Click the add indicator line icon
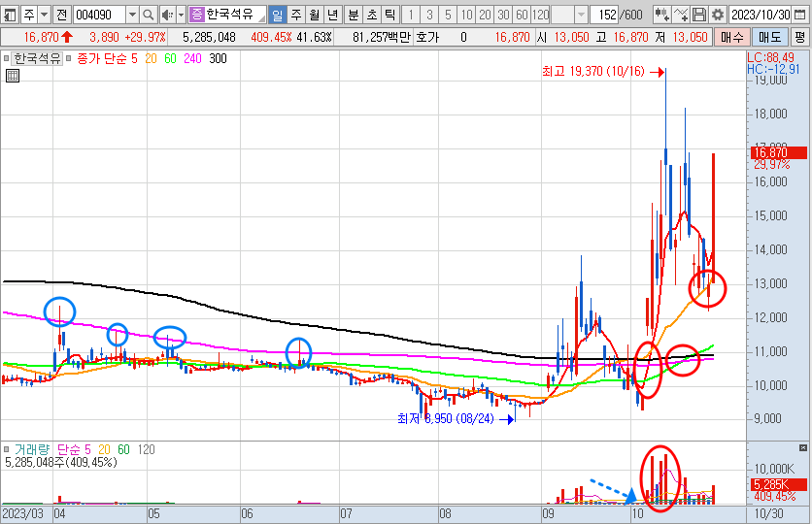The width and height of the screenshot is (812, 524). tap(681, 15)
